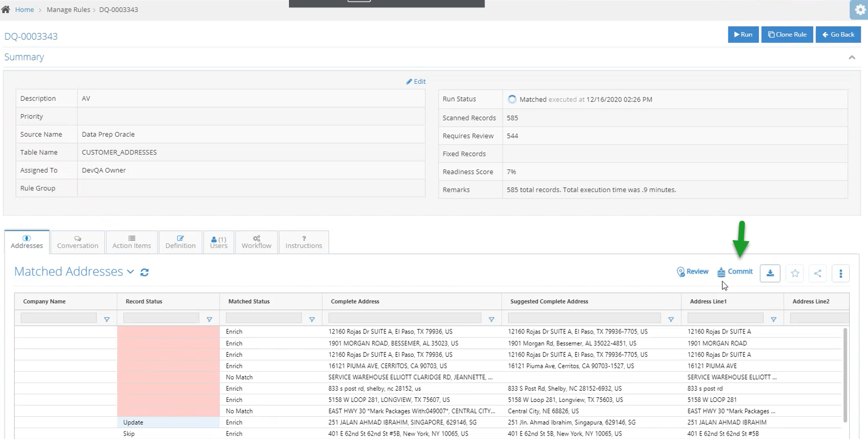This screenshot has width=868, height=439.
Task: Open the Conversation tab
Action: click(78, 242)
